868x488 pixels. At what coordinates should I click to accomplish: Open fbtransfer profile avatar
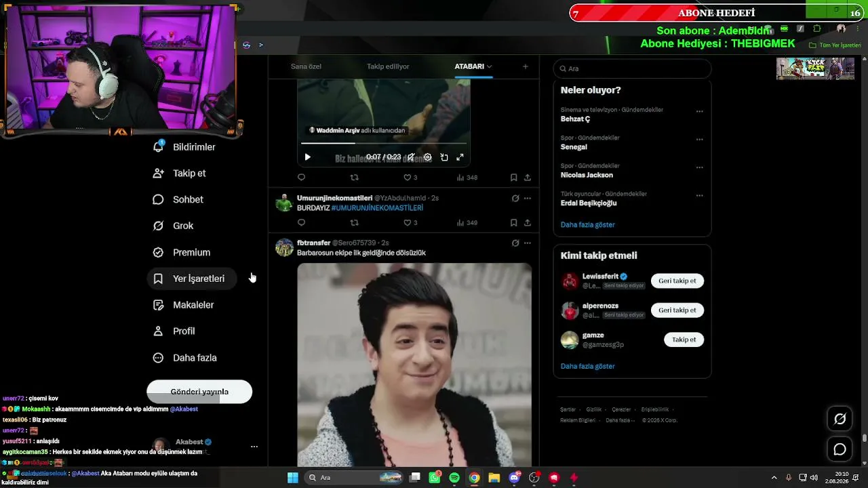tap(284, 247)
